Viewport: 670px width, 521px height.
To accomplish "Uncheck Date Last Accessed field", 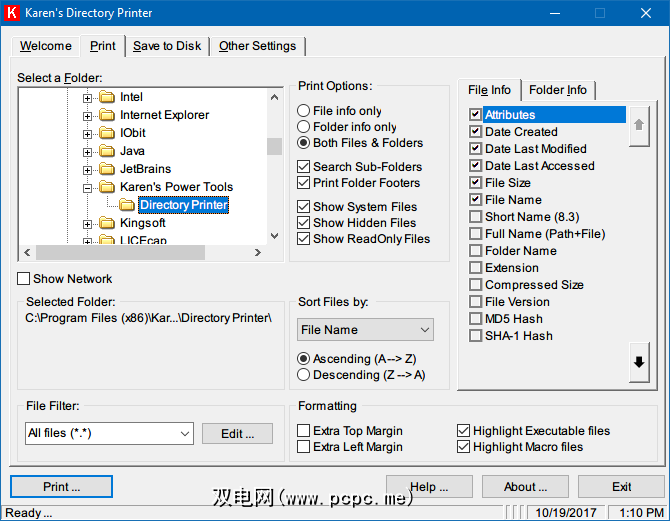I will pyautogui.click(x=475, y=165).
